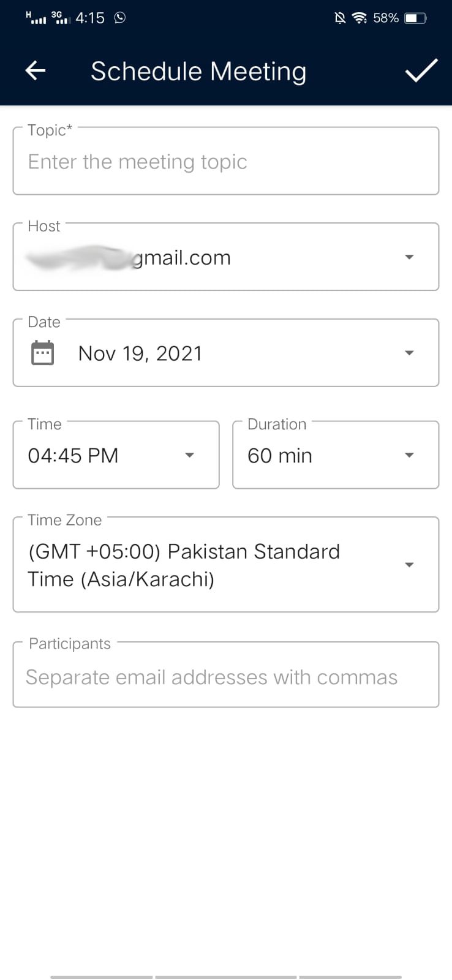Viewport: 452px width, 980px height.
Task: Select the Nov 19, 2021 date value
Action: point(140,353)
